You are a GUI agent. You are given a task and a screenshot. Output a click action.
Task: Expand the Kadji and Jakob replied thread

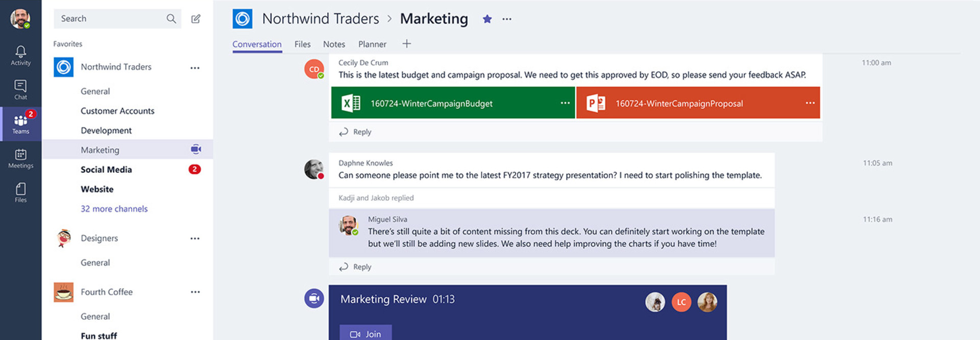[x=376, y=198]
